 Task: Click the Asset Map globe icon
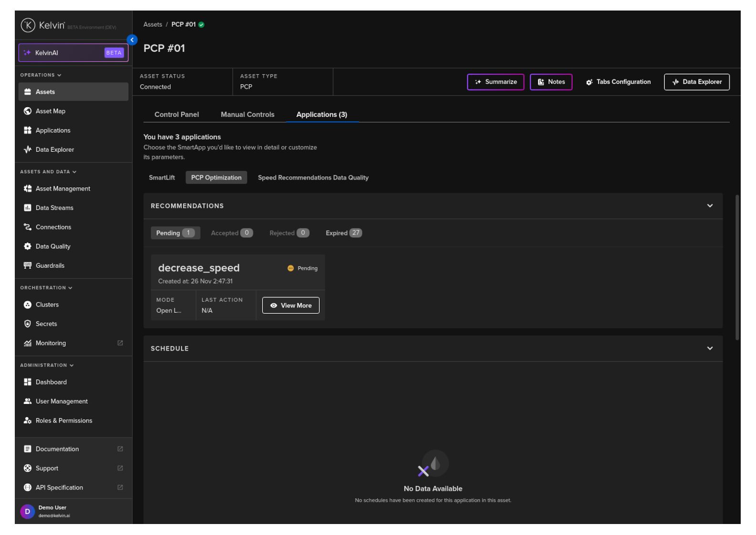pyautogui.click(x=28, y=111)
